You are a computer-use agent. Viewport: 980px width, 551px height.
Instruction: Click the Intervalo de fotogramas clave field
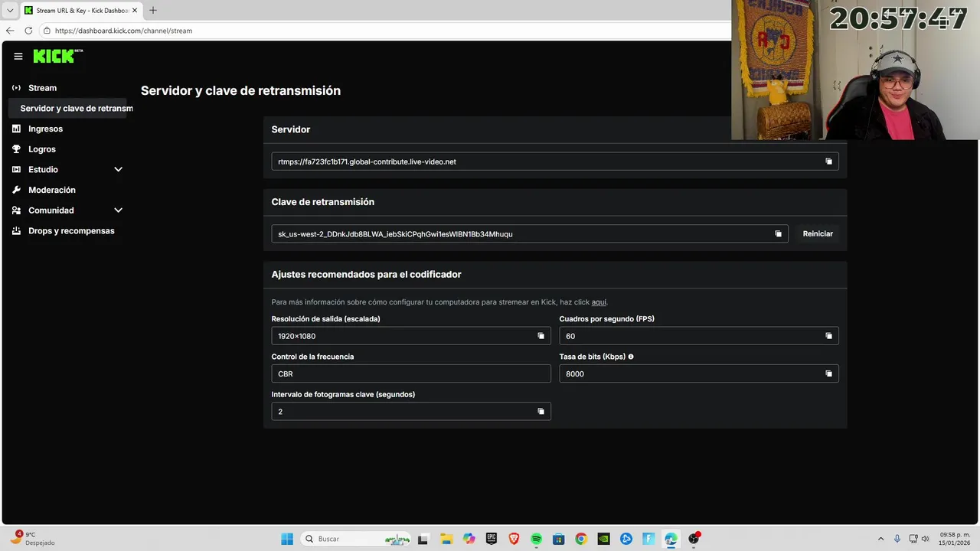[411, 411]
